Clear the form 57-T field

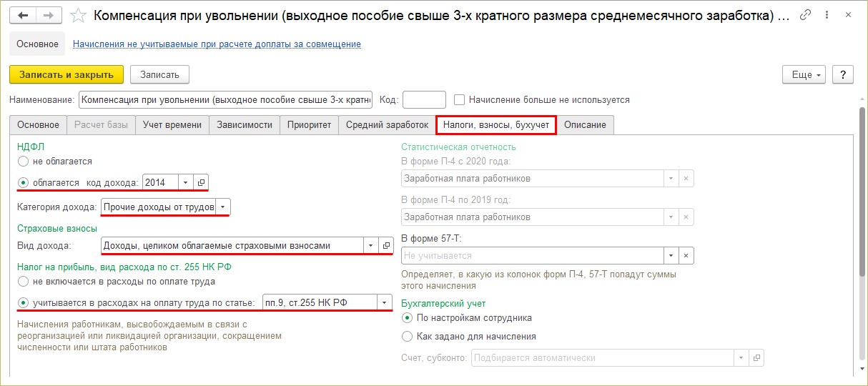coord(686,255)
